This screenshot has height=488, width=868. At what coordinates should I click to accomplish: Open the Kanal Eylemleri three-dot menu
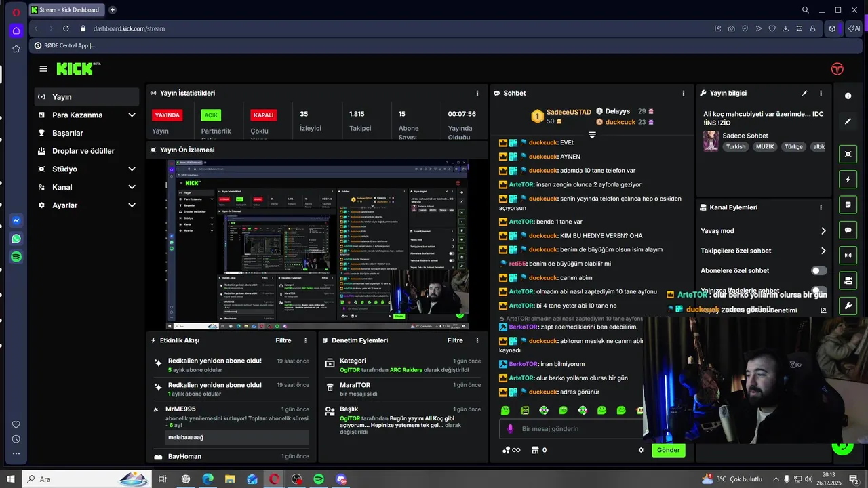click(x=821, y=207)
